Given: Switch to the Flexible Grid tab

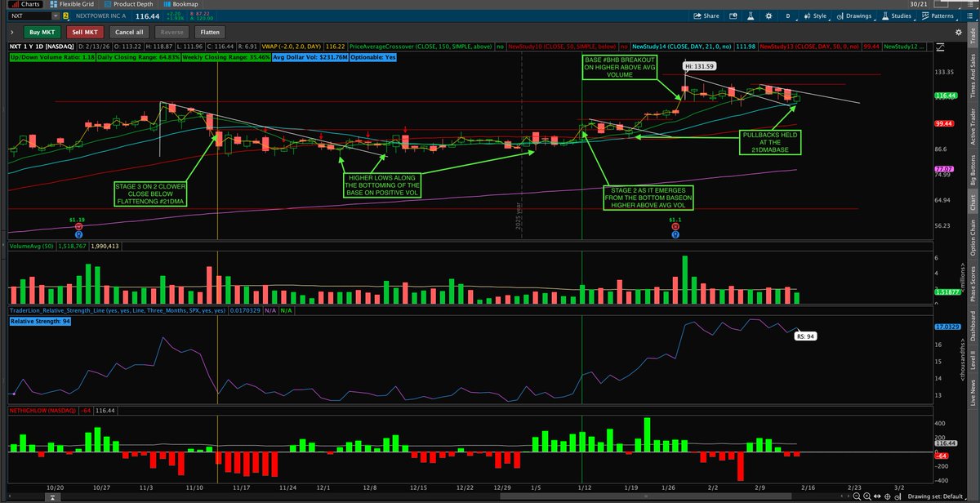Looking at the screenshot, I should point(72,4).
